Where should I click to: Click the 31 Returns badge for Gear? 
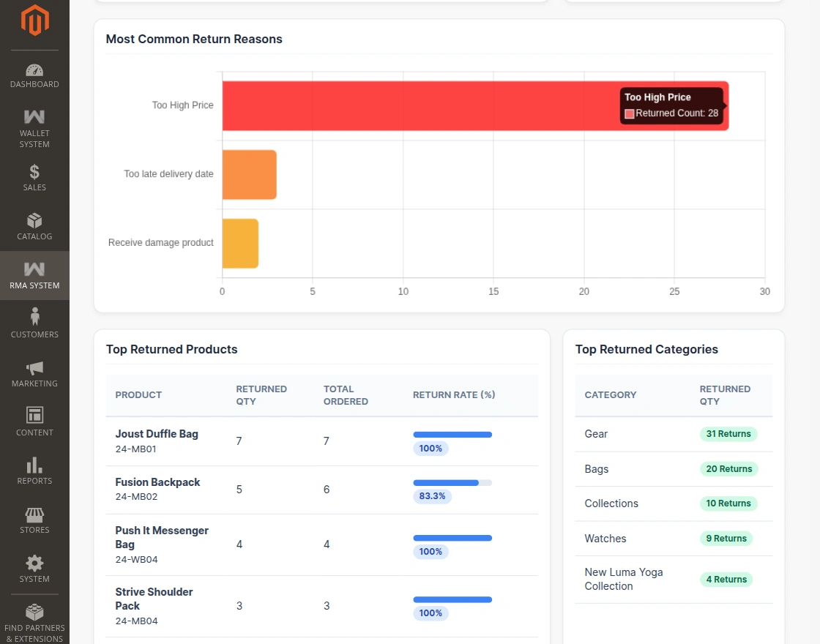728,434
